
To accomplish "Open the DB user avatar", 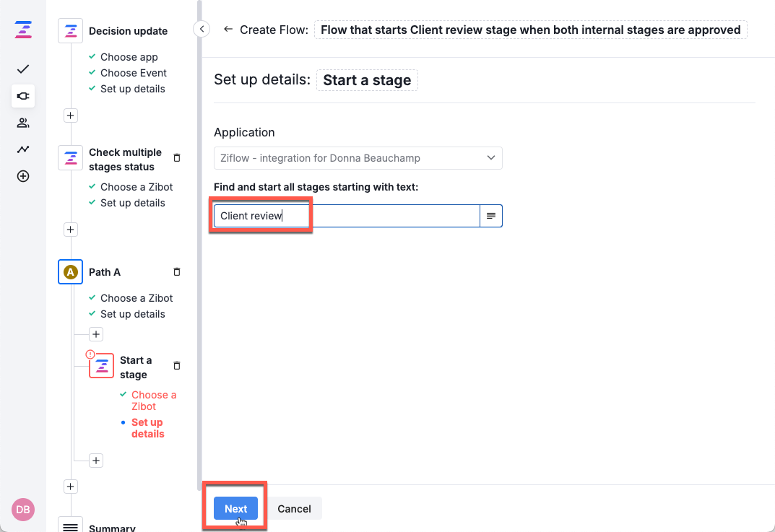I will click(x=23, y=510).
